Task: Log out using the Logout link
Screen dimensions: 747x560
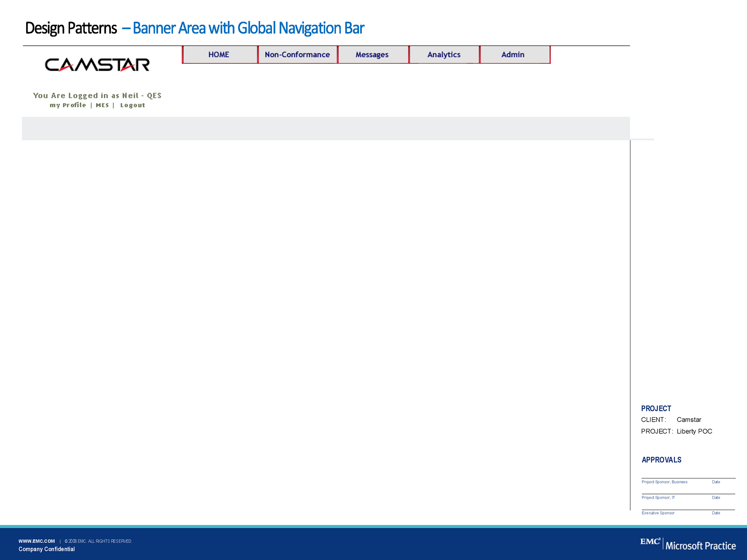Action: click(133, 105)
